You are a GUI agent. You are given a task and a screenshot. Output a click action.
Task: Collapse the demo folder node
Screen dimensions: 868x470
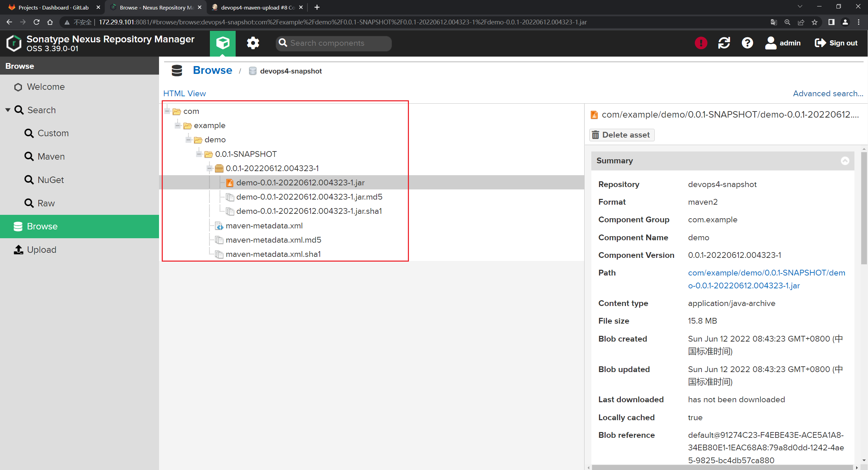pyautogui.click(x=189, y=140)
